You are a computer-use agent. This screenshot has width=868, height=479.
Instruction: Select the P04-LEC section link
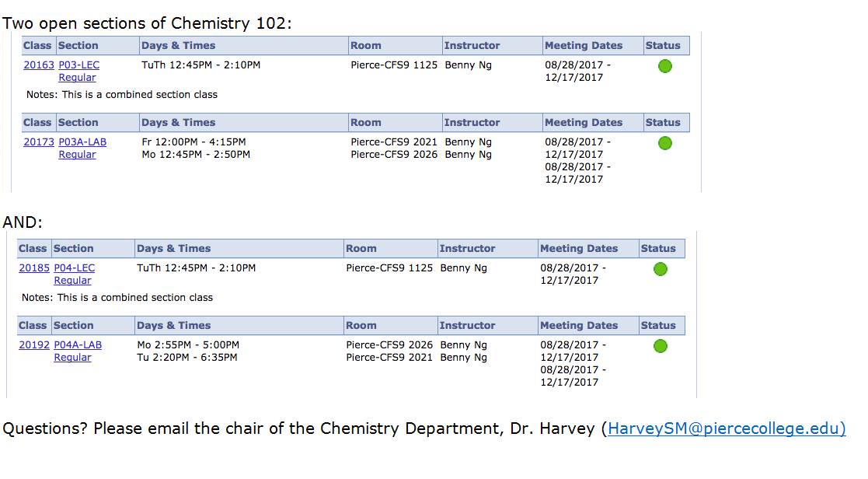click(74, 268)
